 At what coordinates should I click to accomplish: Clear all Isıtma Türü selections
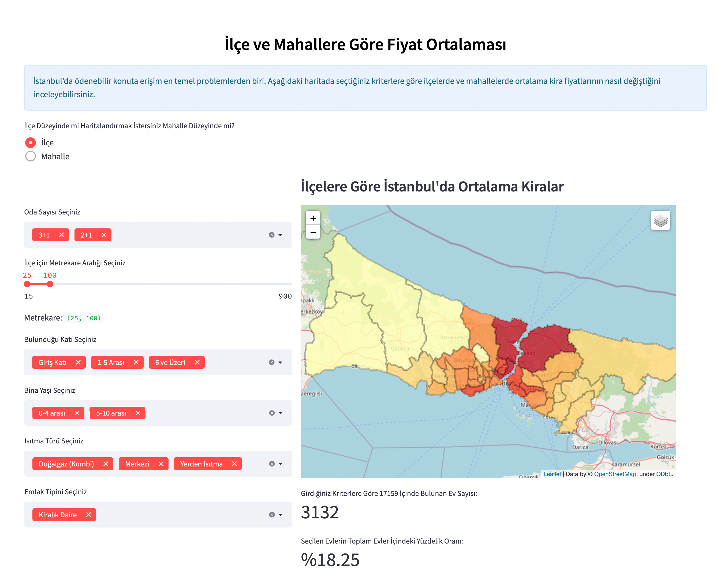point(271,464)
